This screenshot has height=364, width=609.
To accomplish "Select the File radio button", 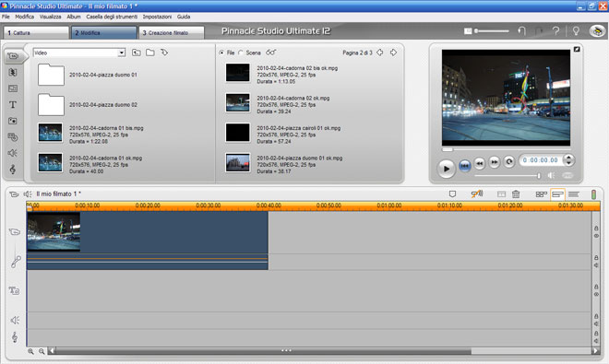I will (x=221, y=53).
